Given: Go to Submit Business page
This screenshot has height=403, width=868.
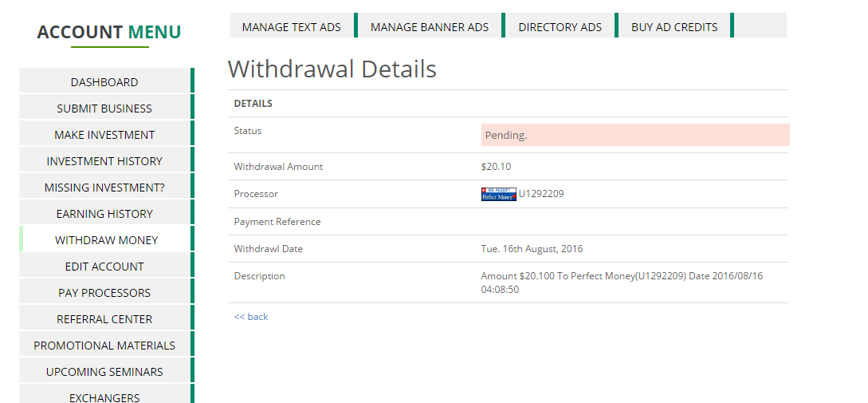Looking at the screenshot, I should pos(104,109).
